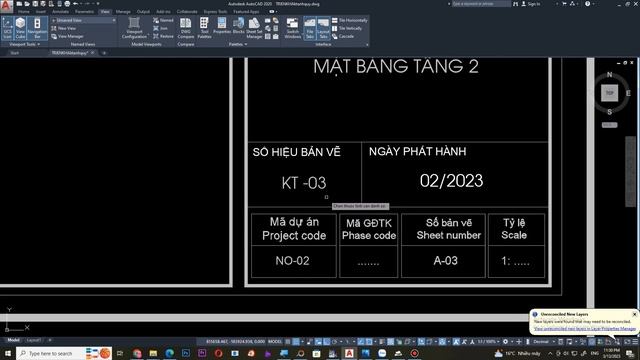This screenshot has width=640, height=360.
Task: Click the MODEL space status bar button
Action: pos(275,341)
